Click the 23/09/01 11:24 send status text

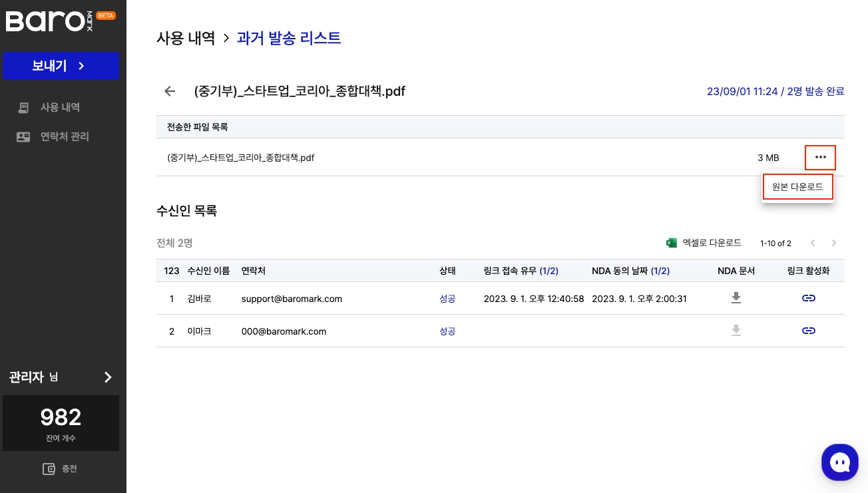click(x=775, y=91)
